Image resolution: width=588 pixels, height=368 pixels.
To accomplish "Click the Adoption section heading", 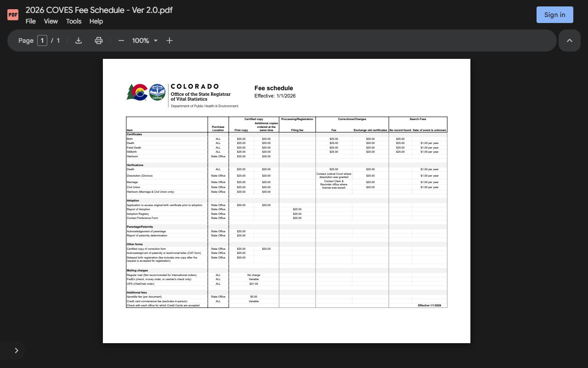I will click(x=133, y=201).
